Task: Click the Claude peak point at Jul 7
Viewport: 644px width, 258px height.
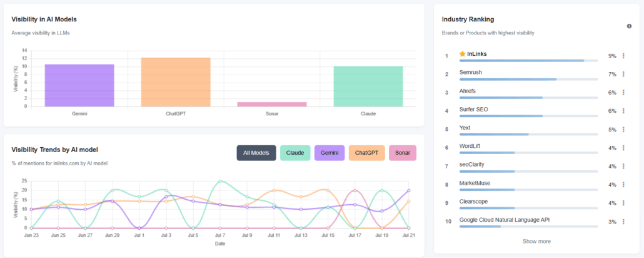Action: click(220, 181)
